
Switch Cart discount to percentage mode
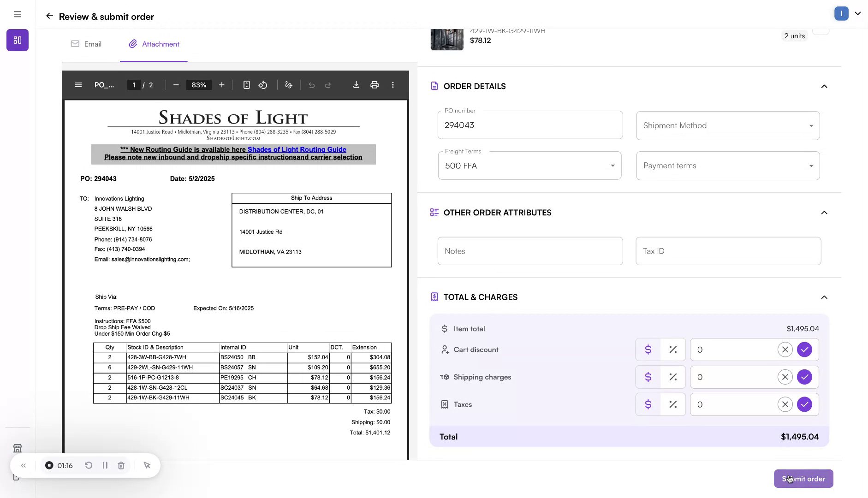(x=672, y=350)
